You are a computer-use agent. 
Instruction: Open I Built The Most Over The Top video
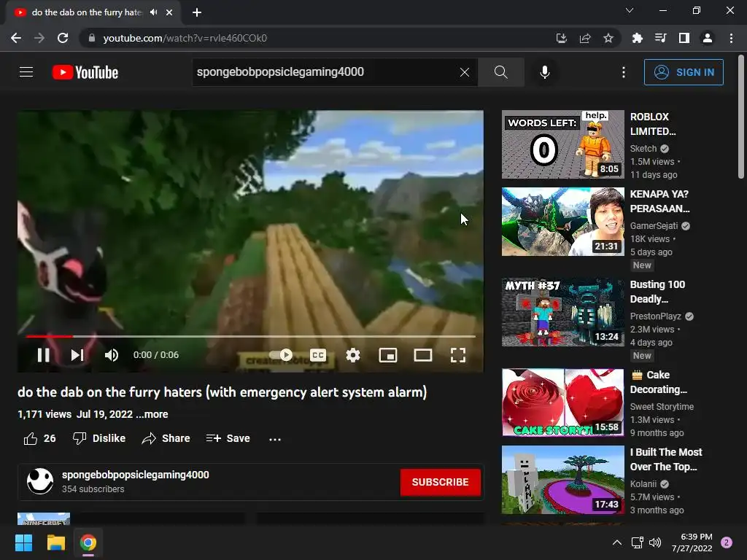[562, 480]
